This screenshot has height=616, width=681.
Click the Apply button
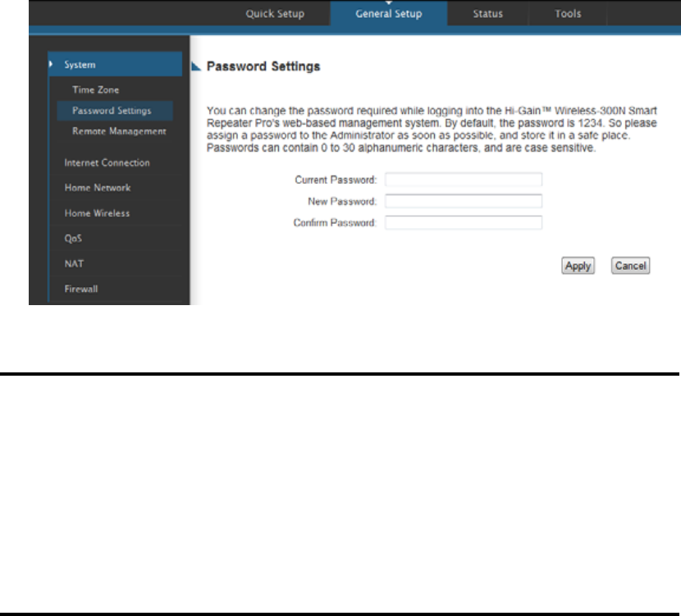578,266
